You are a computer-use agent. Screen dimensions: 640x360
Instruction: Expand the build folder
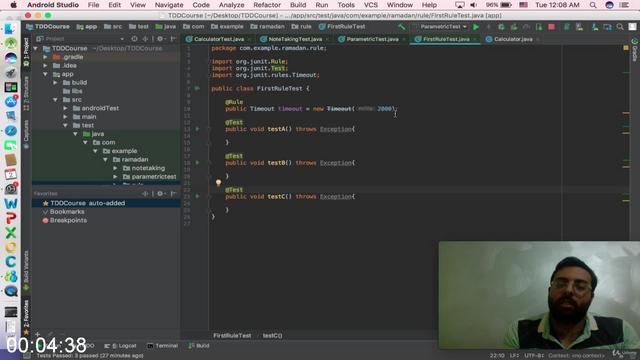(x=55, y=82)
